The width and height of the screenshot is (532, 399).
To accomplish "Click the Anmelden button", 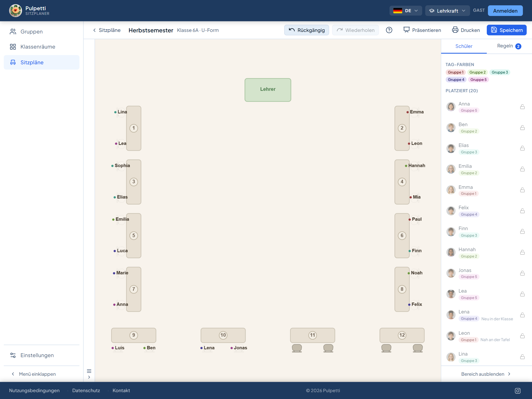I will [505, 11].
